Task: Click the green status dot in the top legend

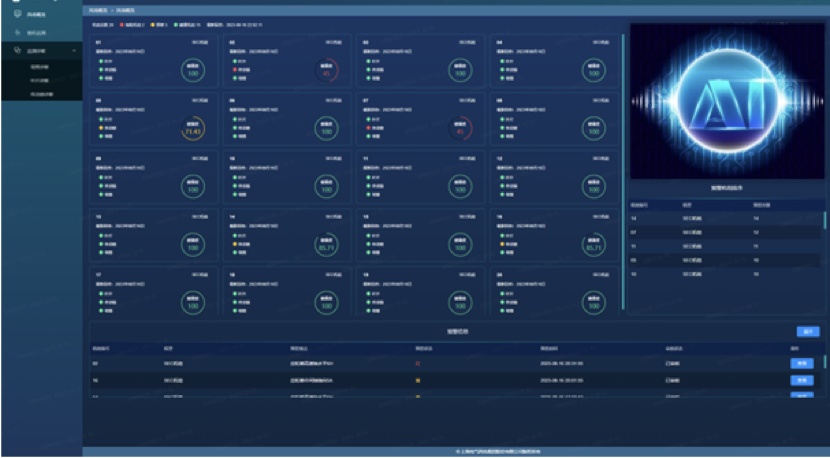Action: 176,24
